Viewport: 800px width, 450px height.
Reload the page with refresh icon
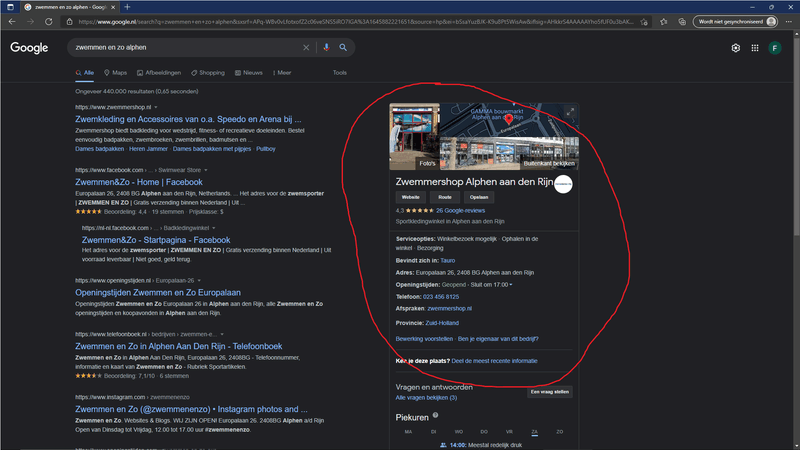48,21
